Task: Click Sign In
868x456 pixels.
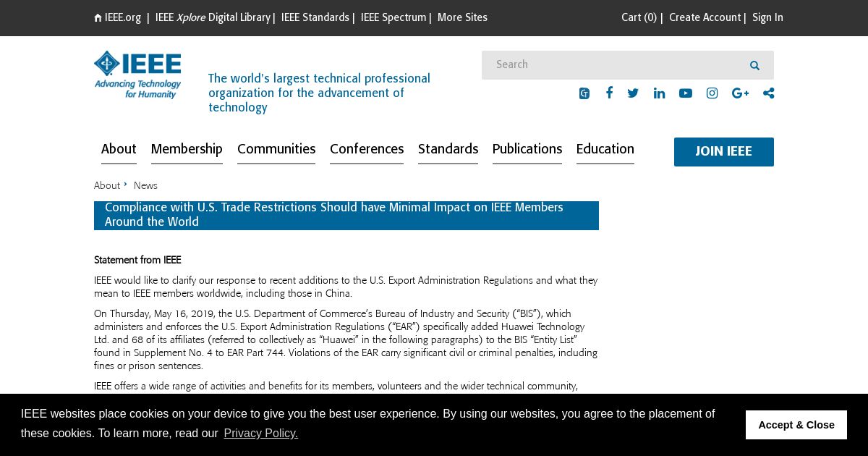Action: (767, 18)
